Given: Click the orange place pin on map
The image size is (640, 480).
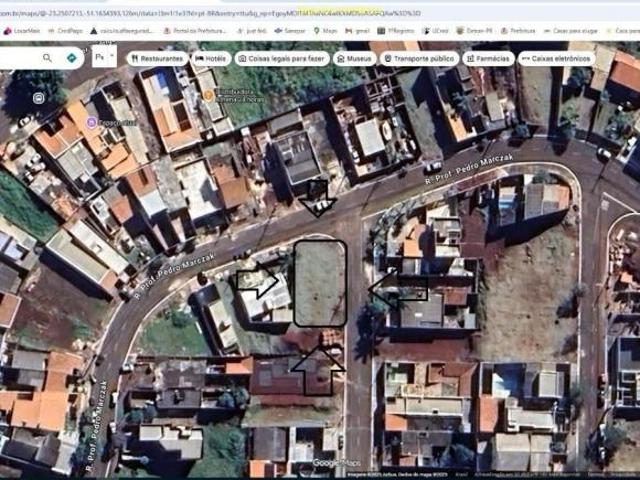Looking at the screenshot, I should [x=208, y=96].
